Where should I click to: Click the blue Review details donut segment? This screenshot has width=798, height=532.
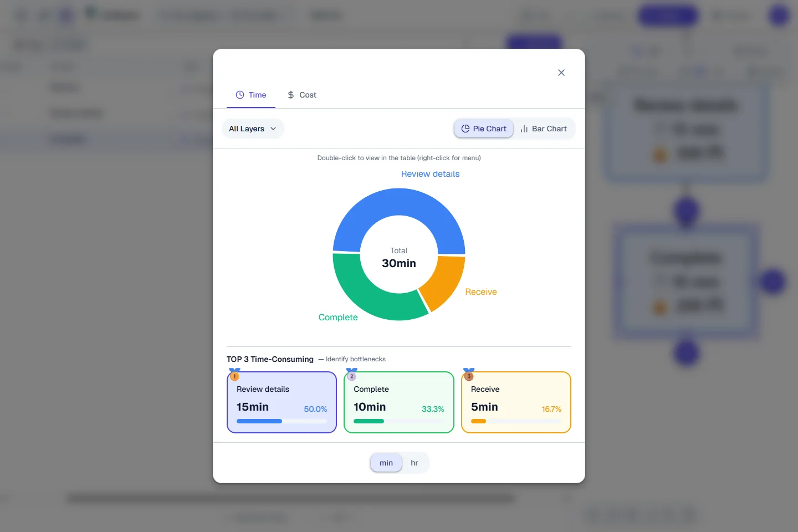click(x=399, y=202)
